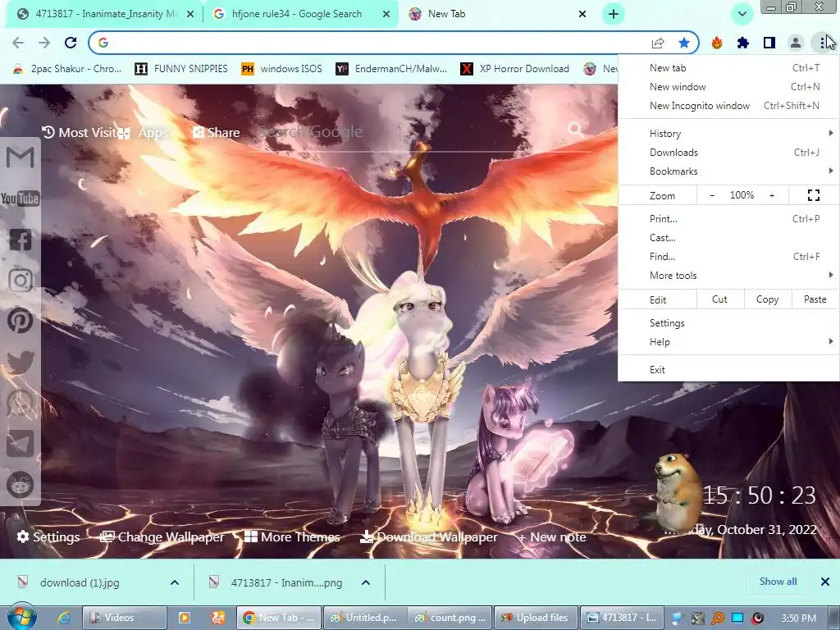Image resolution: width=840 pixels, height=630 pixels.
Task: Add a New note on page
Action: (552, 536)
